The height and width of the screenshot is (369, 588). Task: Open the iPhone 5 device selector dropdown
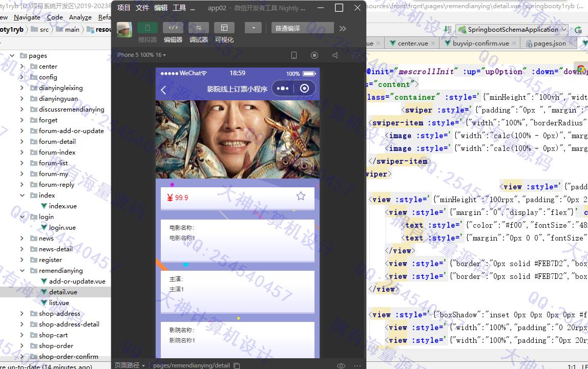[141, 55]
